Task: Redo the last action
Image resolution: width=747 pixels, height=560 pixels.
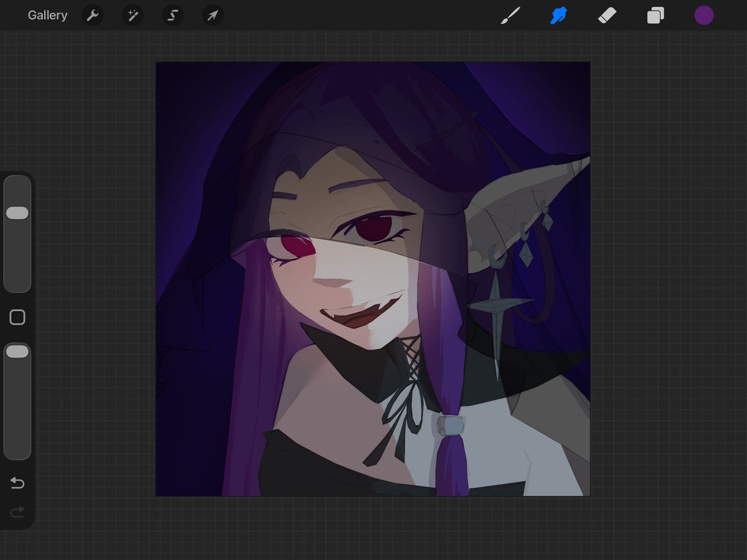Action: 17,511
